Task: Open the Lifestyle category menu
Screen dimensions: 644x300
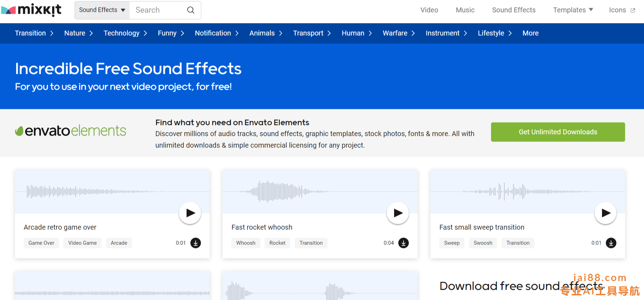Action: coord(495,33)
